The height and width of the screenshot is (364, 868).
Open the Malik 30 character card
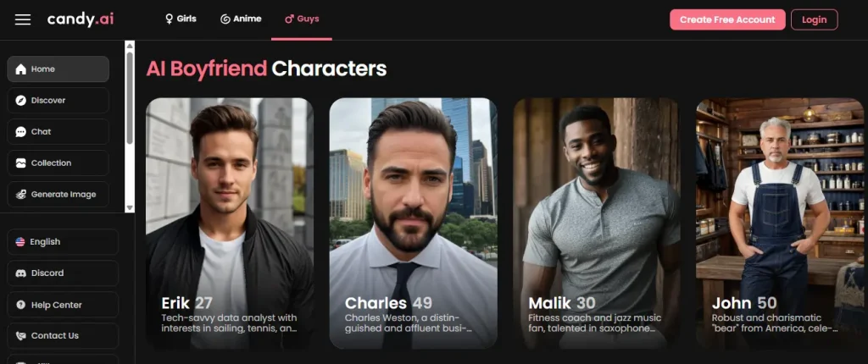pyautogui.click(x=597, y=223)
